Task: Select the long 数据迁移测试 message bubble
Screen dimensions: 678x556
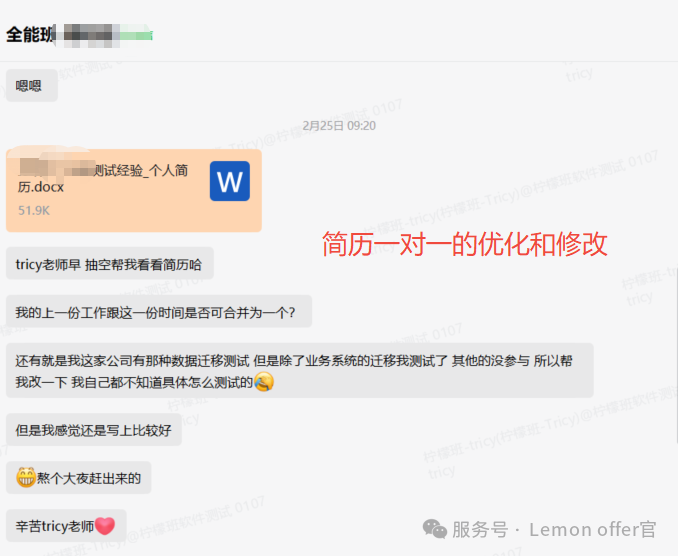Action: (x=300, y=371)
